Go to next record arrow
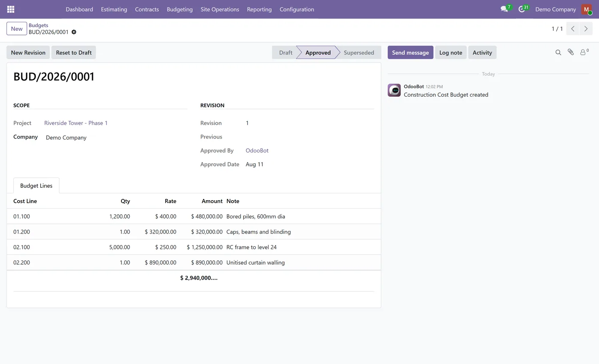This screenshot has height=364, width=599. [x=586, y=29]
